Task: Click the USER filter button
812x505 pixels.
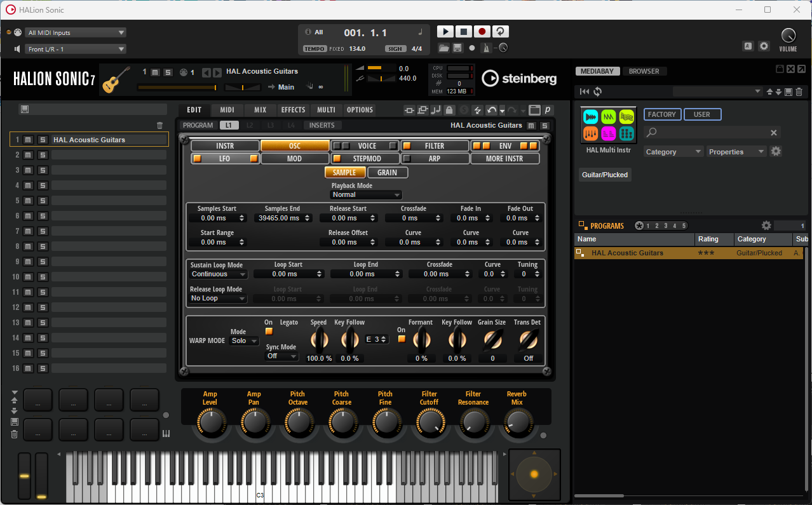Action: tap(702, 114)
